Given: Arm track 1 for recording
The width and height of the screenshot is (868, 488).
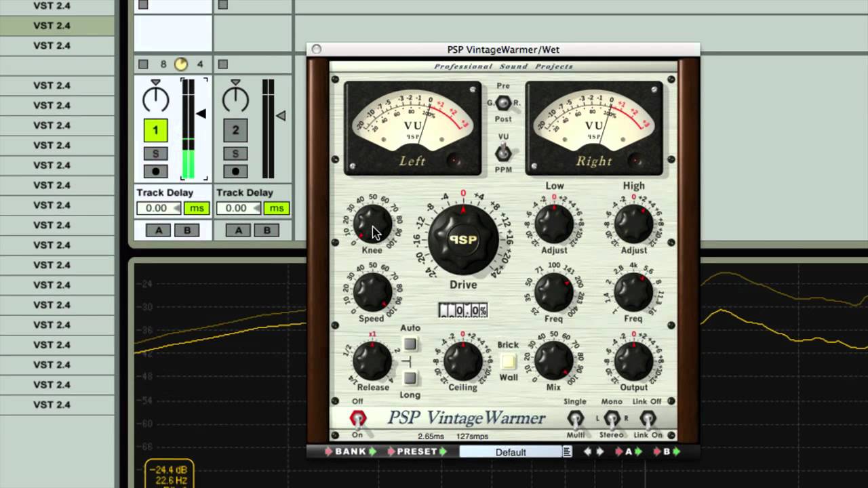Looking at the screenshot, I should tap(155, 171).
